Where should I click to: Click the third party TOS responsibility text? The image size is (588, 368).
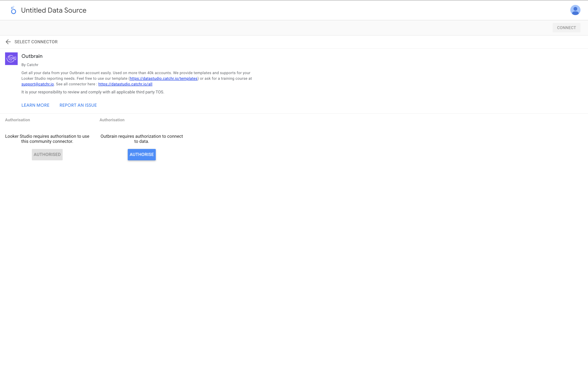[x=93, y=92]
